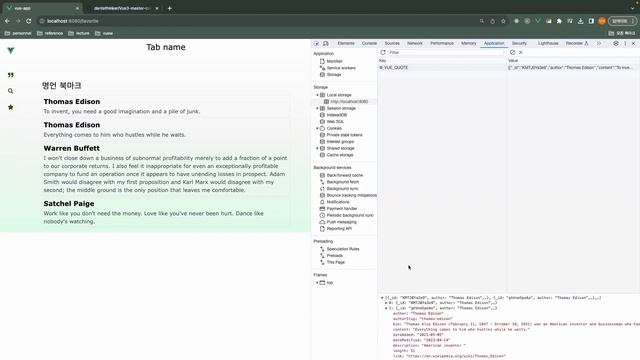Image resolution: width=640 pixels, height=360 pixels.
Task: Open the browser downloads icon
Action: 580,21
